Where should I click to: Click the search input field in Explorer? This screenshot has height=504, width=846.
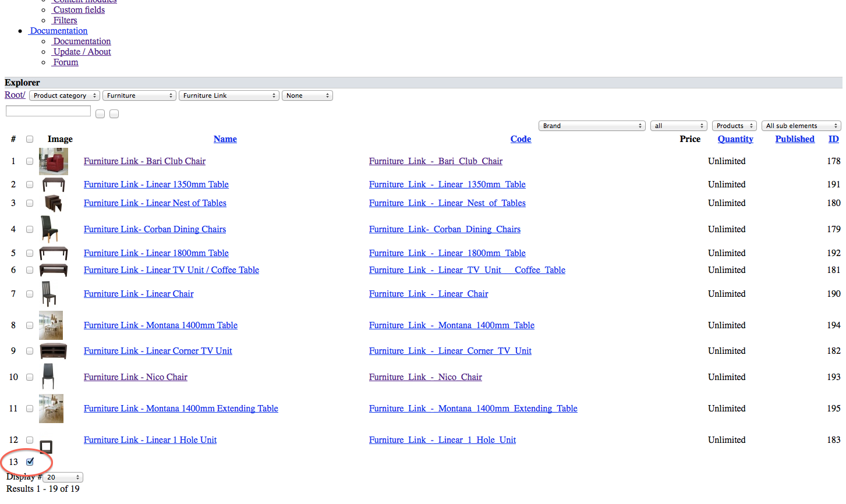(48, 111)
